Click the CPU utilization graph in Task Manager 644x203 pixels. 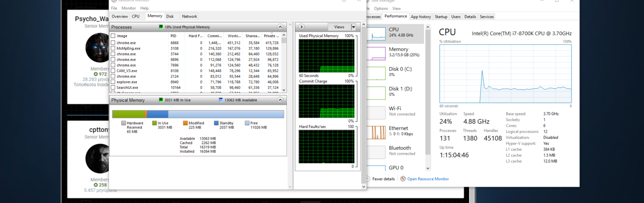point(505,73)
